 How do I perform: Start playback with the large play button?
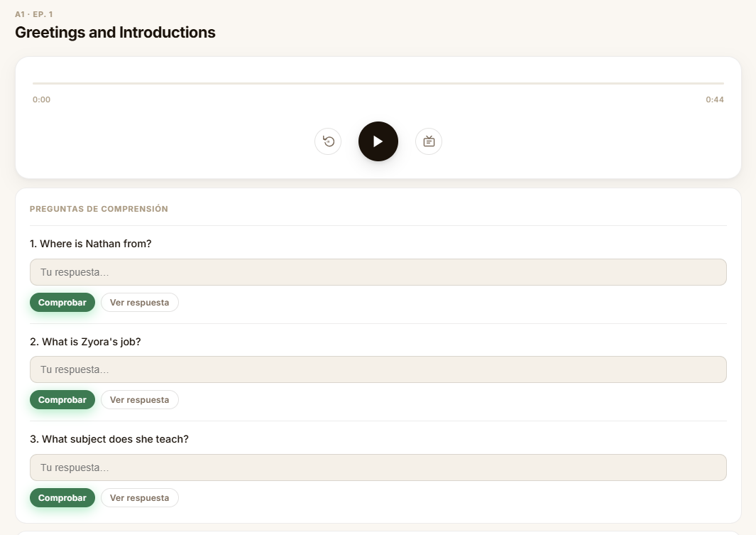click(378, 141)
